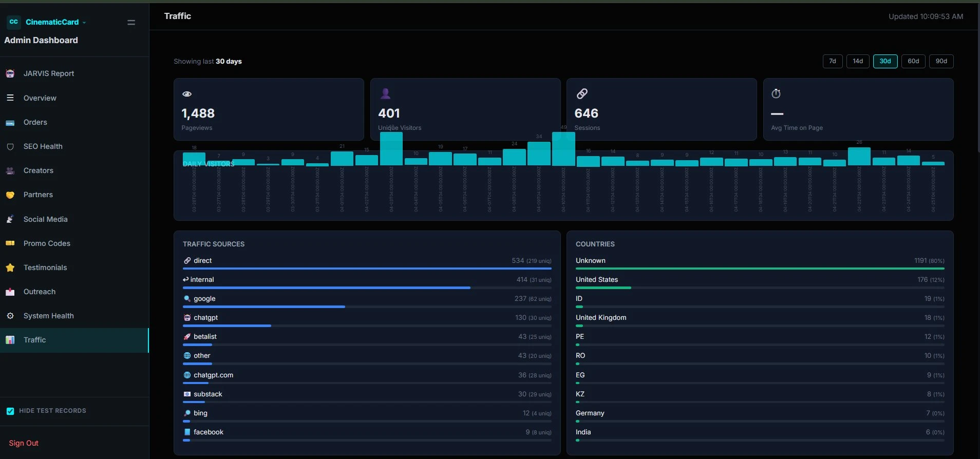Click the facebook source icon
Screen dimensions: 980x459
[x=187, y=432]
